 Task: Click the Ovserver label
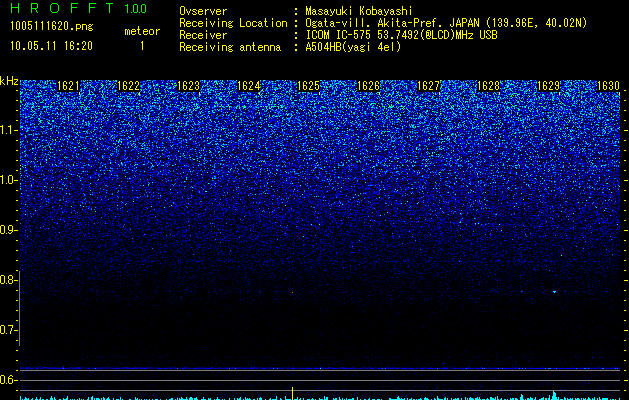[203, 11]
